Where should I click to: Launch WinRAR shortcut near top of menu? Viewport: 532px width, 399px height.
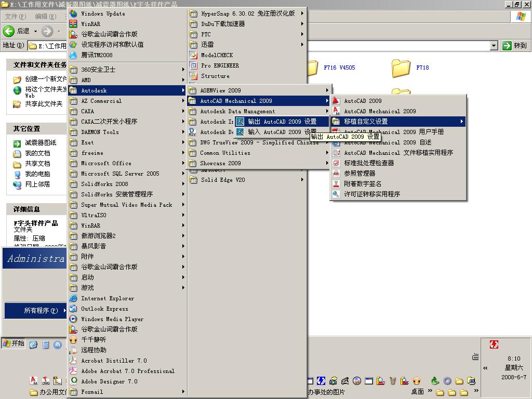coord(127,24)
